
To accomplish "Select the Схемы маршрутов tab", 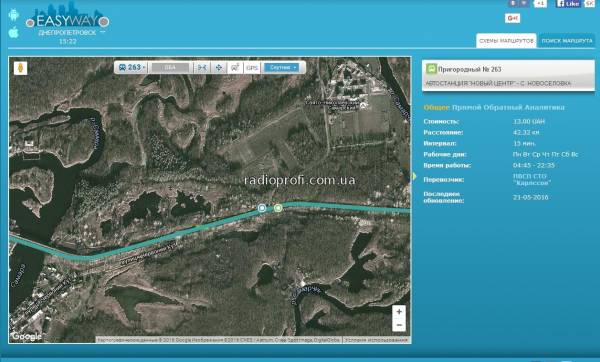I will click(506, 41).
